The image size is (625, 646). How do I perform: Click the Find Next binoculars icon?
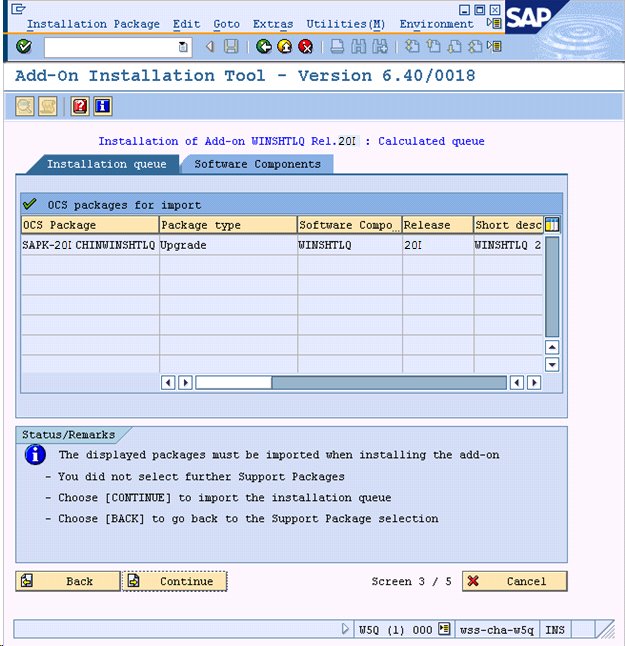[379, 47]
